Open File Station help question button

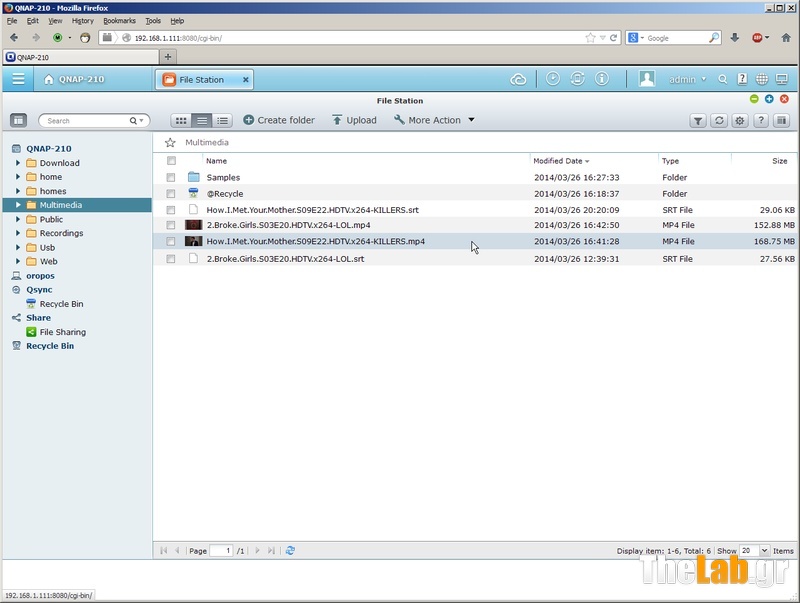[x=761, y=120]
